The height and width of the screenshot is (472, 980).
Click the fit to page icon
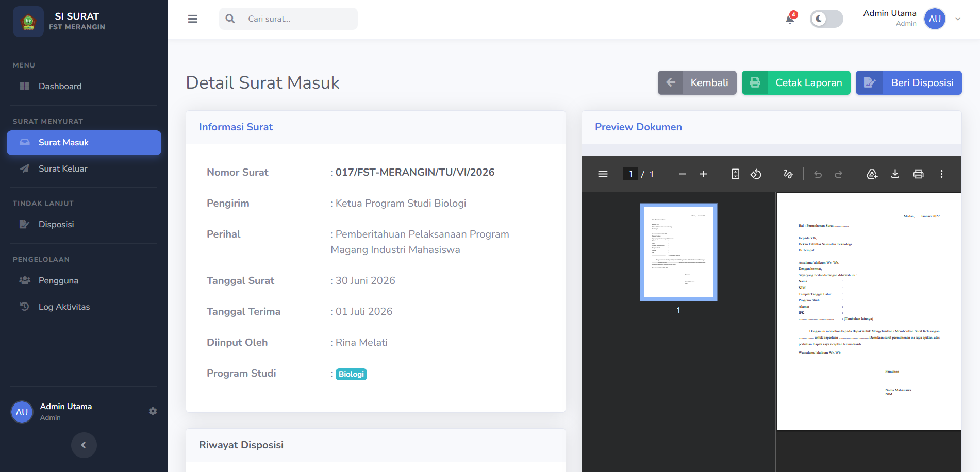pyautogui.click(x=735, y=174)
